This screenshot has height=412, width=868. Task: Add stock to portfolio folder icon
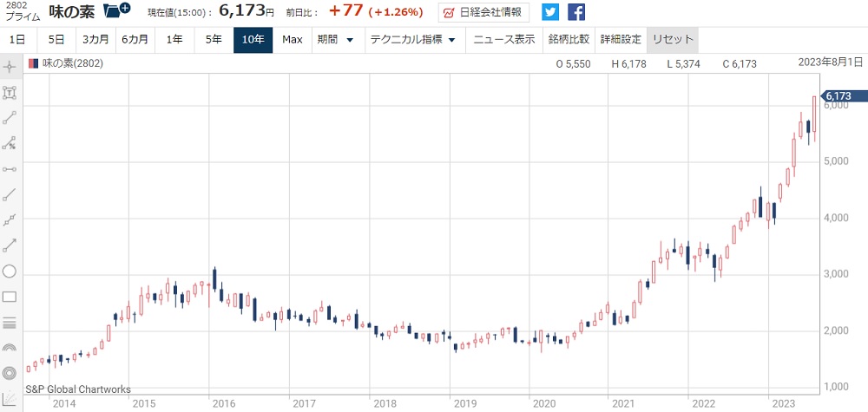(x=117, y=10)
